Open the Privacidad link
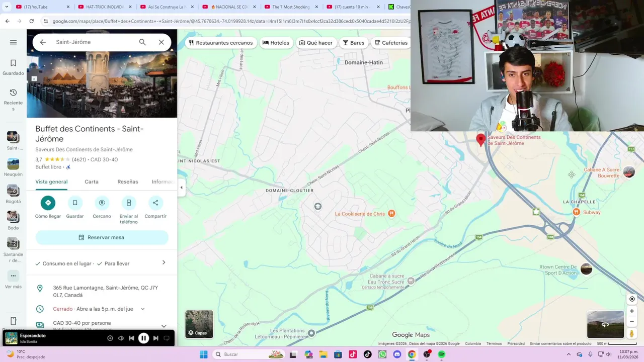The image size is (644, 362). [516, 344]
